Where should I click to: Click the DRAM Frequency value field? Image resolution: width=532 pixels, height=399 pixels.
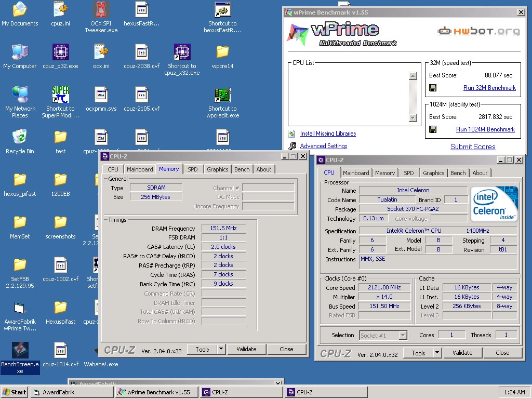click(x=223, y=228)
